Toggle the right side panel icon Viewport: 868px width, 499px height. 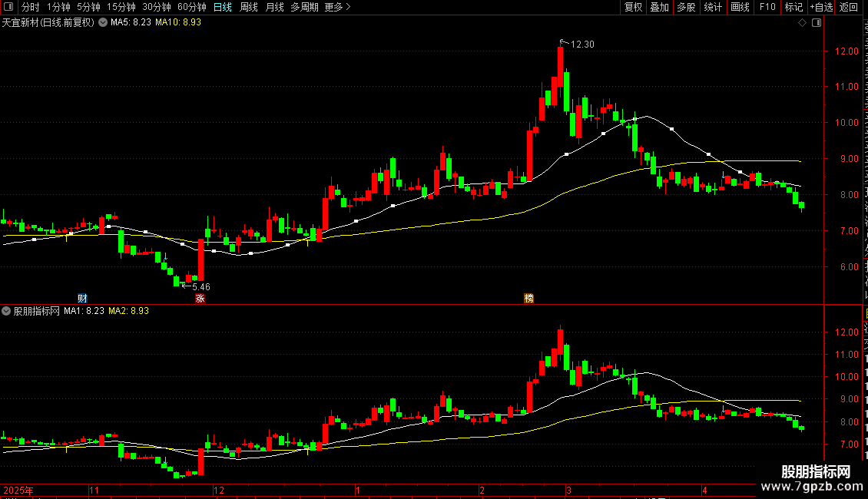(816, 23)
